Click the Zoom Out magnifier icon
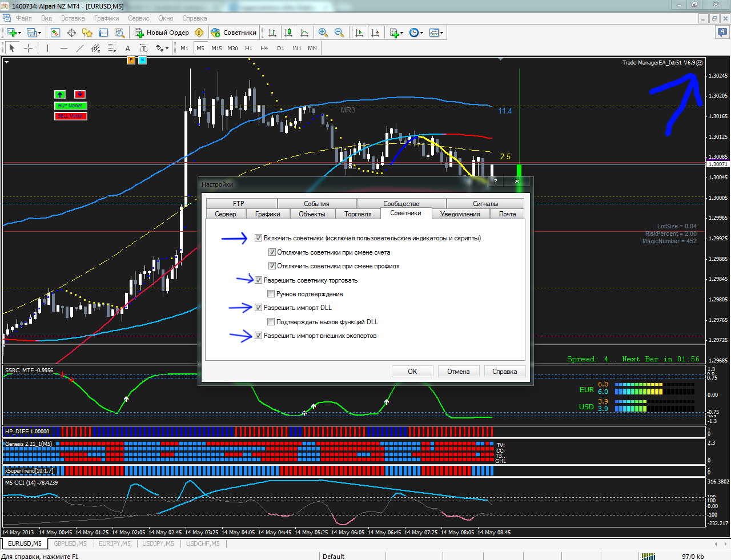This screenshot has height=560, width=731. click(x=339, y=33)
